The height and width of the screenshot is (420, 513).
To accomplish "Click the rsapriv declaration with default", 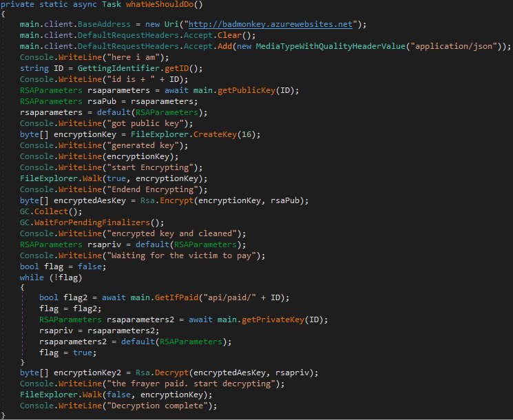I will point(133,244).
